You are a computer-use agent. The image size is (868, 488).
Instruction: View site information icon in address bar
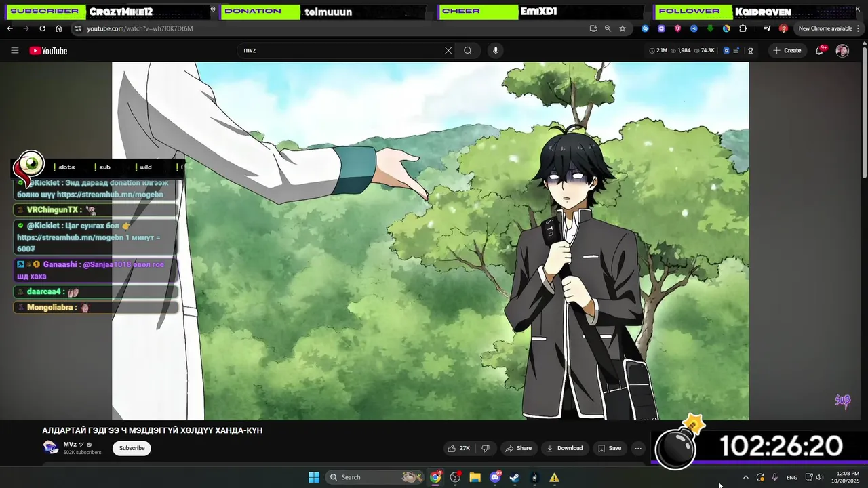[78, 28]
